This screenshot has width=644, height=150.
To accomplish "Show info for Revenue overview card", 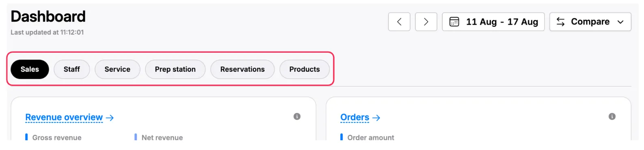I will (297, 116).
